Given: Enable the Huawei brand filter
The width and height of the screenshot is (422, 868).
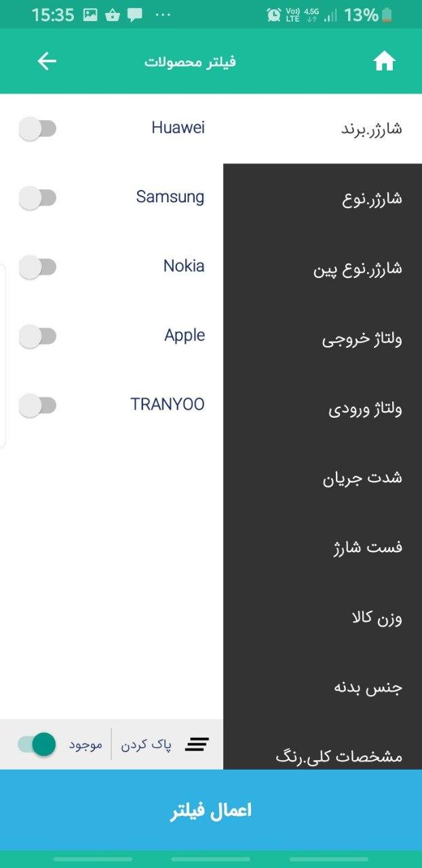Looking at the screenshot, I should coord(37,128).
